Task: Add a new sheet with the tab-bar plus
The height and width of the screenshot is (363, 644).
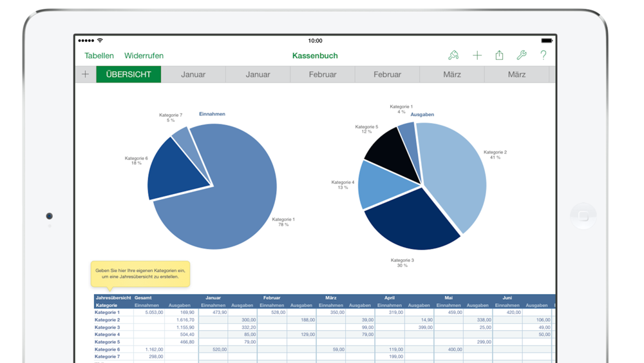Action: point(85,74)
